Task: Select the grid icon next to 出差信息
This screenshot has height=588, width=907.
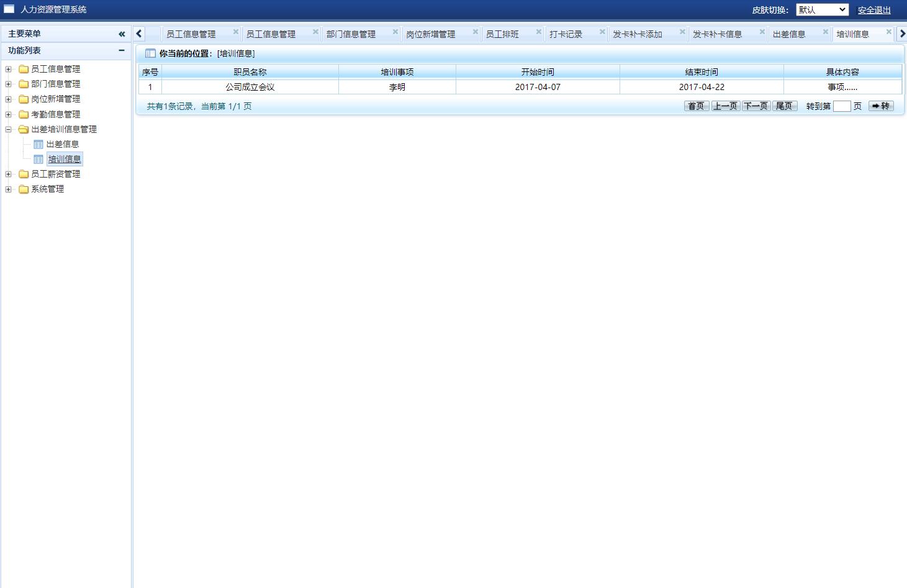Action: pyautogui.click(x=38, y=144)
